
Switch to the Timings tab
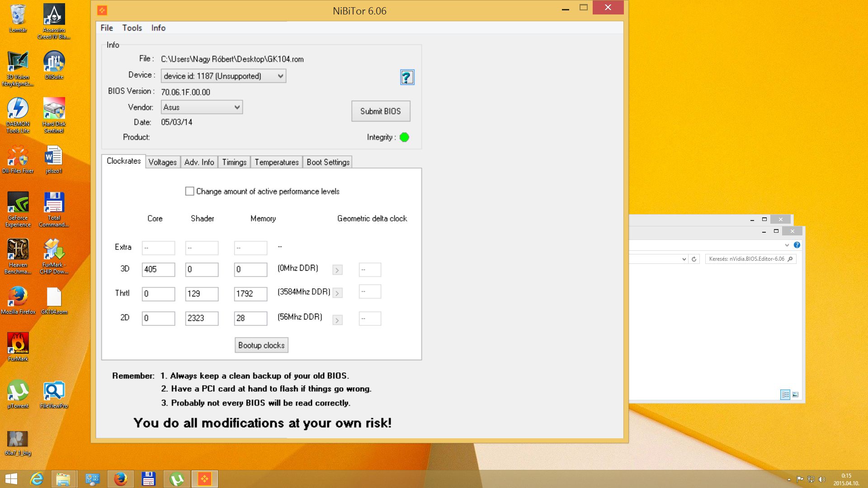234,162
